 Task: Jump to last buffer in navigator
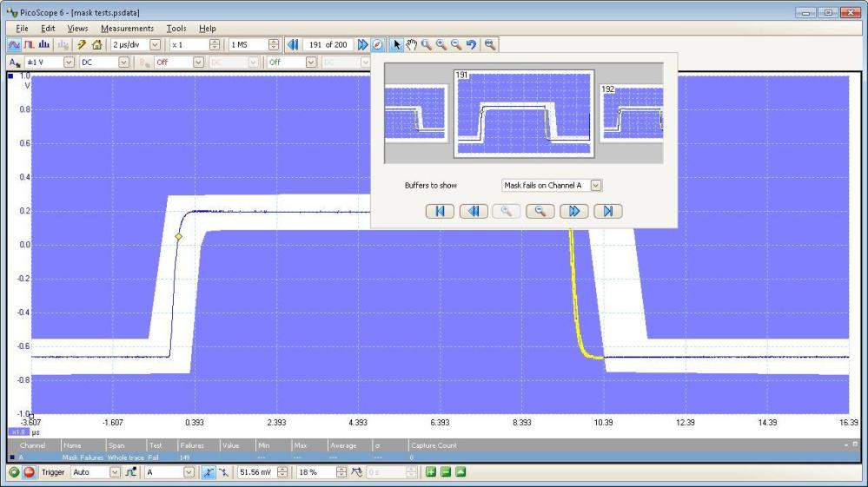[608, 211]
